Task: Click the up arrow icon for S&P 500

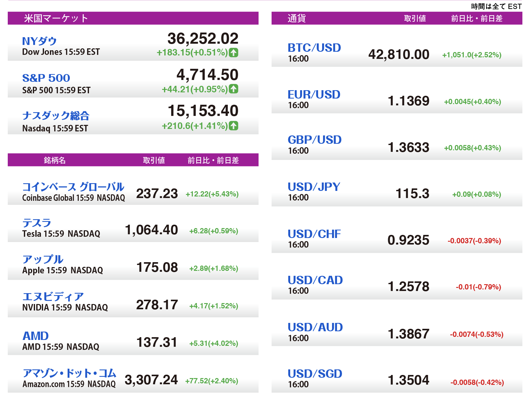Action: click(x=233, y=89)
